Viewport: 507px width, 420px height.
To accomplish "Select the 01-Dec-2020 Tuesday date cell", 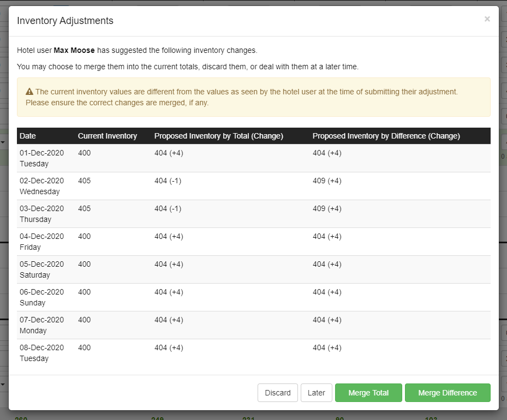I will tap(41, 158).
